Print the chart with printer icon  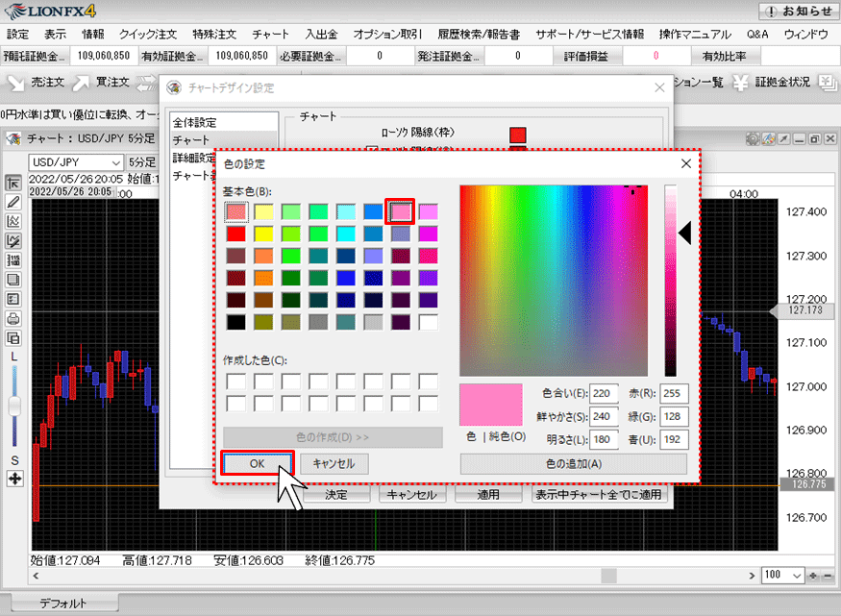pos(13,318)
